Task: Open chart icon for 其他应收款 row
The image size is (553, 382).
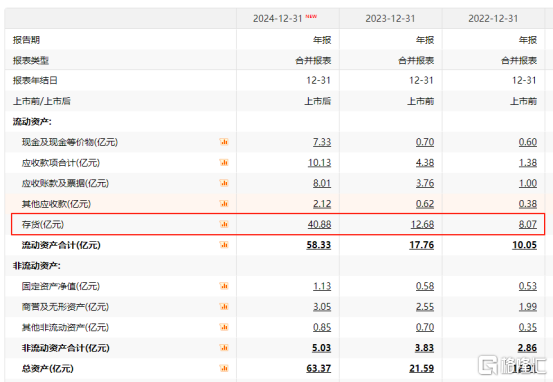Action: coord(224,204)
